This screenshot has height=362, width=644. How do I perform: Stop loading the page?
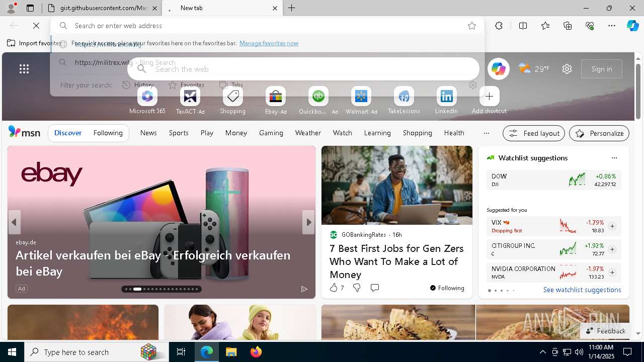click(x=36, y=26)
